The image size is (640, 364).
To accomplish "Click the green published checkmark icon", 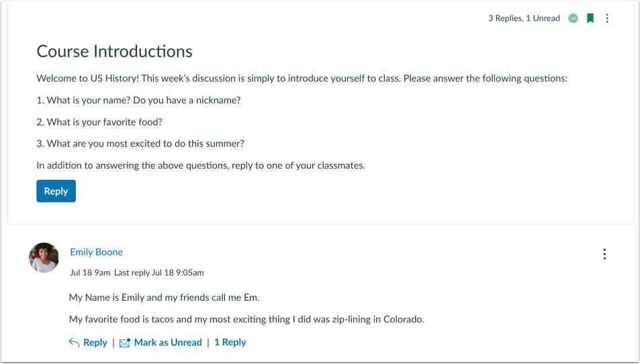I will point(573,18).
